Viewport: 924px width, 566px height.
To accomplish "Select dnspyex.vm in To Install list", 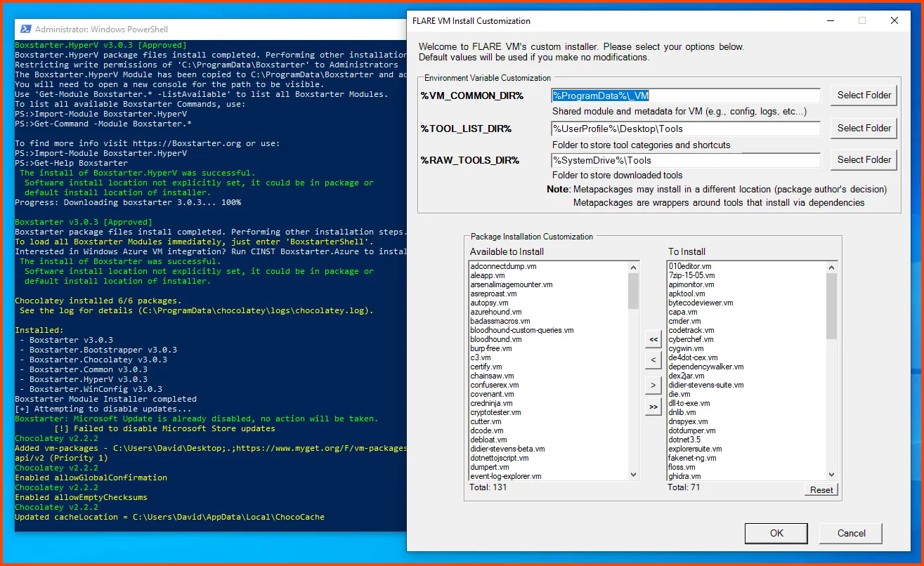I will (688, 422).
